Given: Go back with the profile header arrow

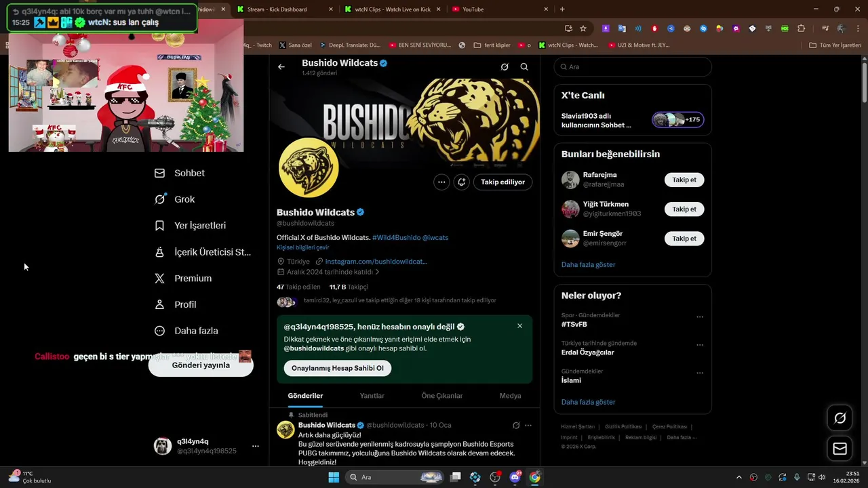Looking at the screenshot, I should point(281,67).
